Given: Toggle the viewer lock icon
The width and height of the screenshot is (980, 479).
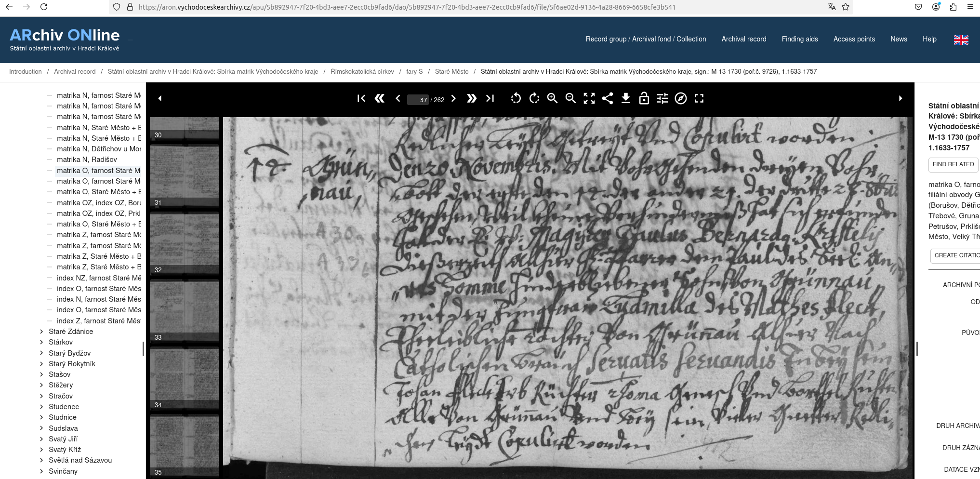Looking at the screenshot, I should pos(644,98).
